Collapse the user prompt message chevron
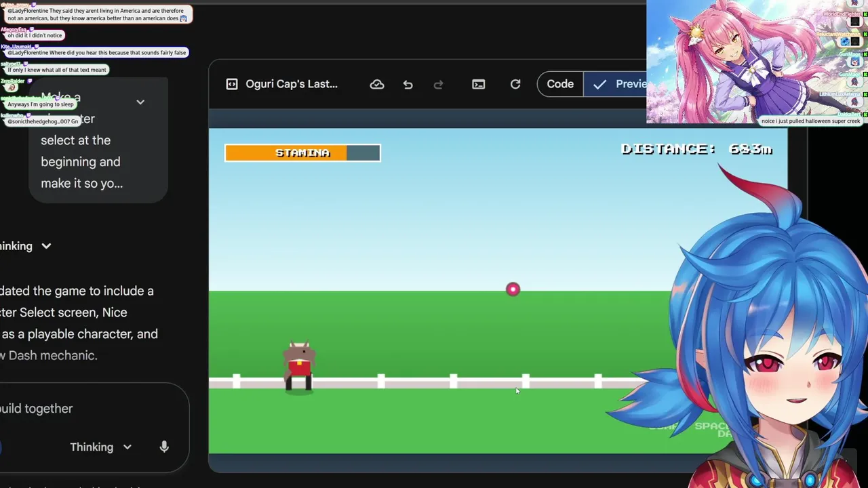 pos(140,102)
